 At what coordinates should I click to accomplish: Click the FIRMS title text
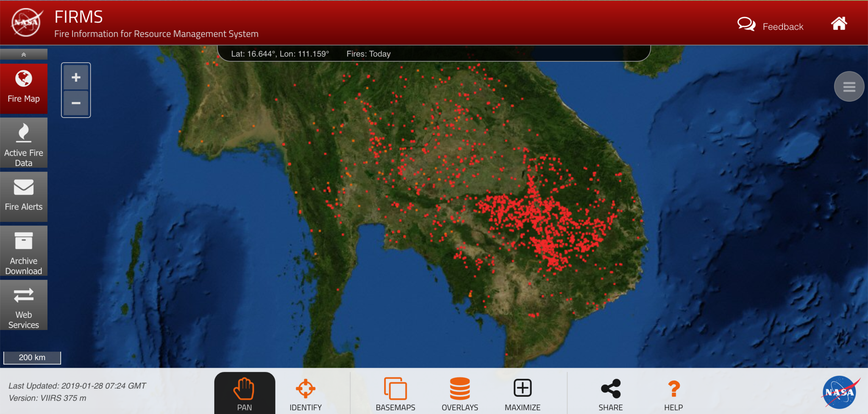tap(78, 17)
